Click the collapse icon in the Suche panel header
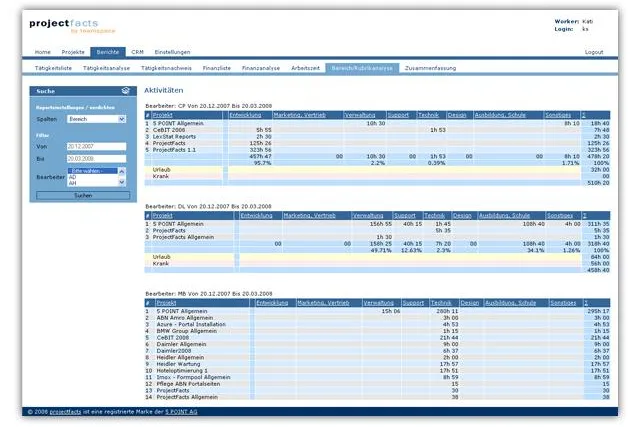Viewport: 640px width, 427px height. pyautogui.click(x=126, y=91)
